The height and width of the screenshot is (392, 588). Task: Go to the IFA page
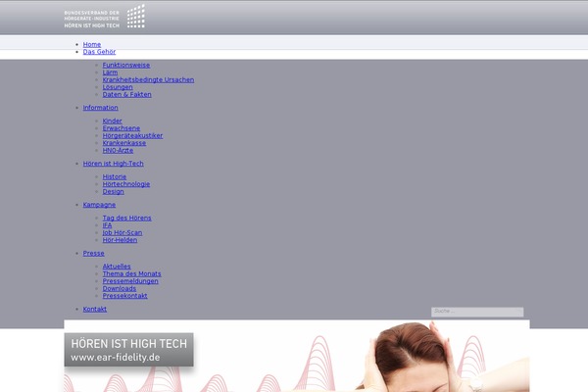(x=107, y=225)
